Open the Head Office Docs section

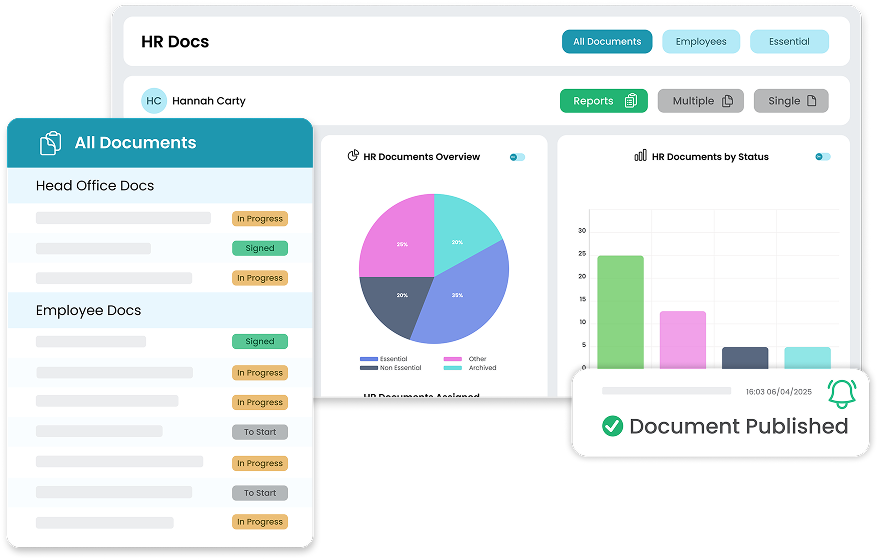click(x=160, y=186)
